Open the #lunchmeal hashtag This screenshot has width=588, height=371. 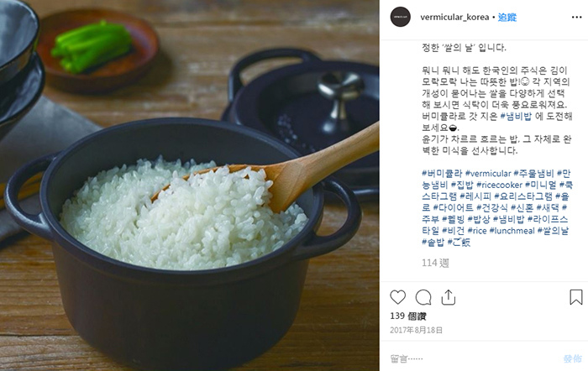tap(512, 231)
